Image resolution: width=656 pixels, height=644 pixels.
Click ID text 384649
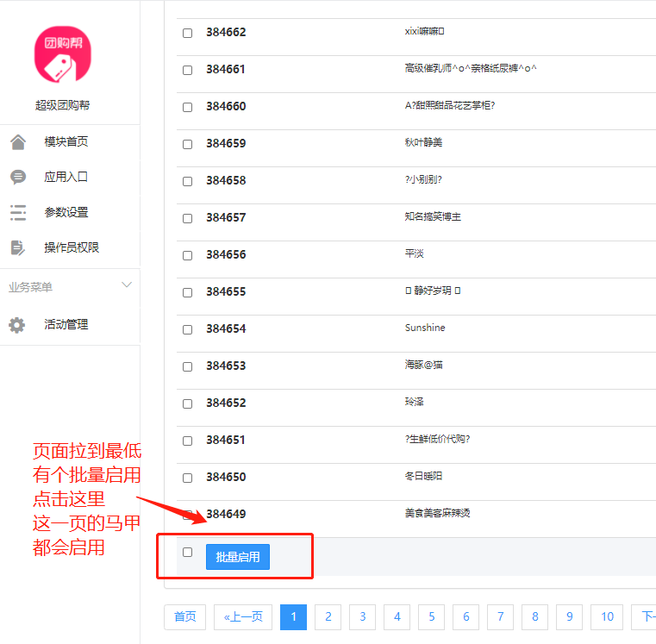pos(226,514)
